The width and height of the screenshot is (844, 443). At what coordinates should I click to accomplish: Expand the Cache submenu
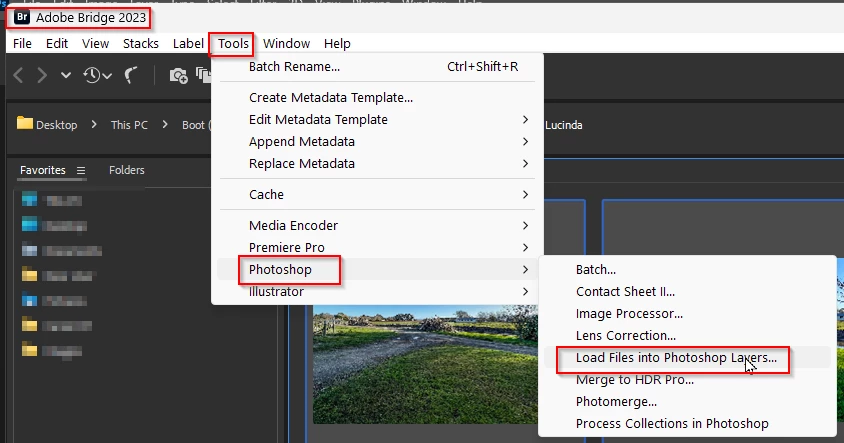377,194
